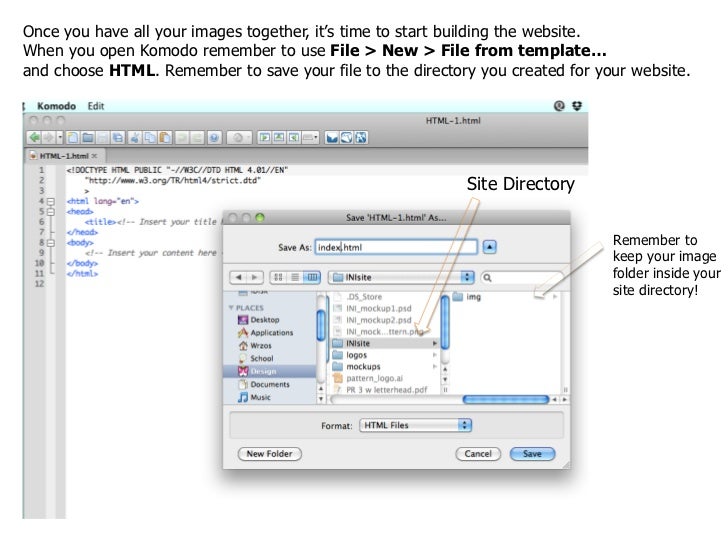Collapse the head tag fold on line 5
Image resolution: width=728 pixels, height=546 pixels.
[51, 212]
